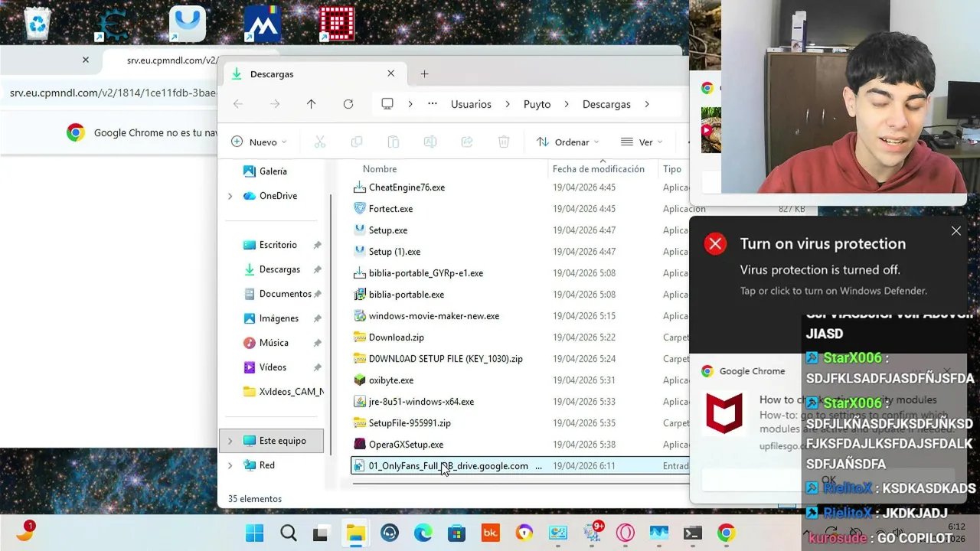Click the chevron after Descargas in breadcrumb

pos(647,104)
